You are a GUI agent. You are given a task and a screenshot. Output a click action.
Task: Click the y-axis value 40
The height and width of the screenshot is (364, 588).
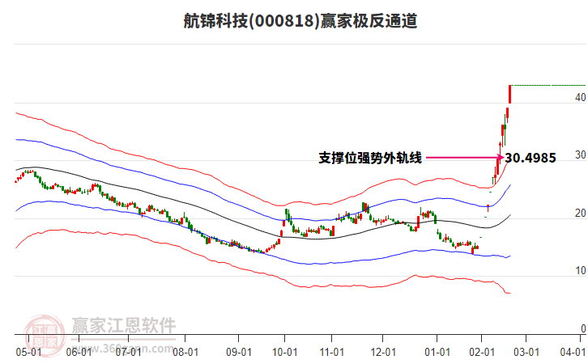(581, 97)
